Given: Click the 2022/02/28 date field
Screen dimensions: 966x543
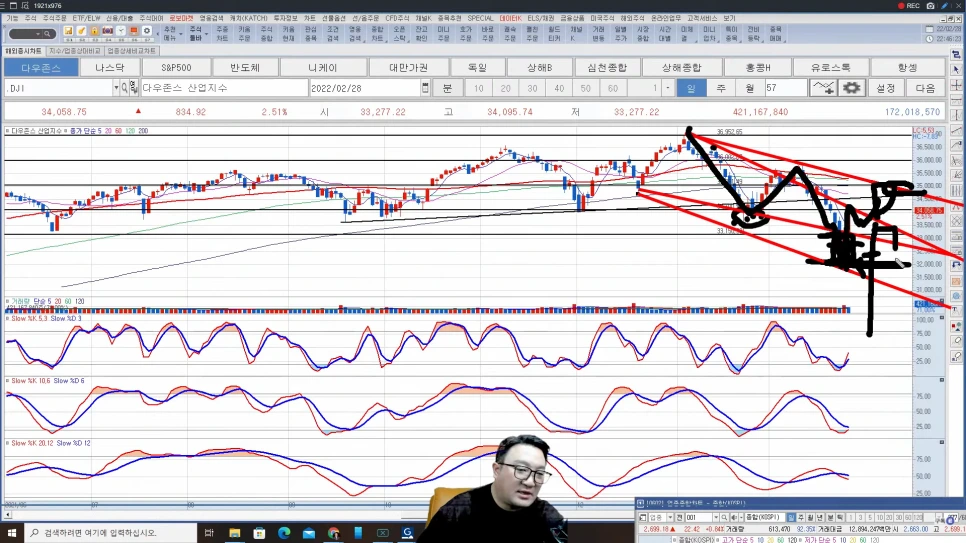Looking at the screenshot, I should 365,88.
